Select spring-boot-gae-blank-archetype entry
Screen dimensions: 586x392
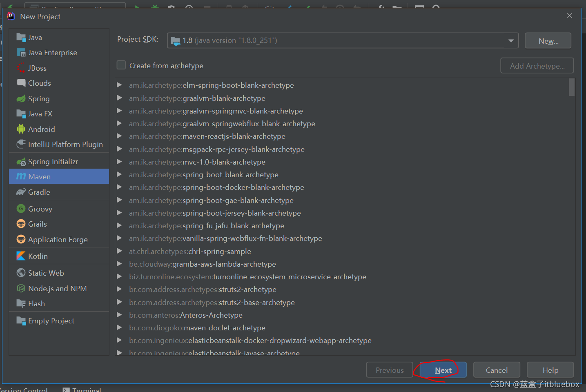(211, 200)
